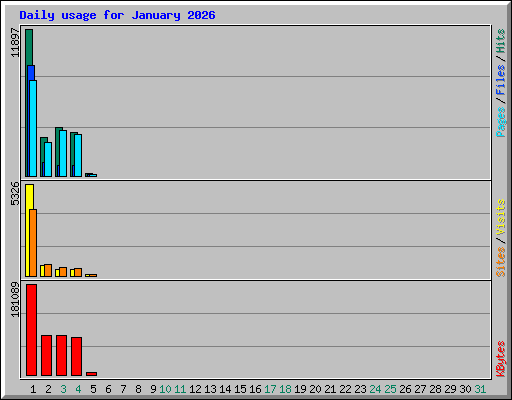512x400 pixels.
Task: Click the 5326 visits axis value
Action: point(15,193)
